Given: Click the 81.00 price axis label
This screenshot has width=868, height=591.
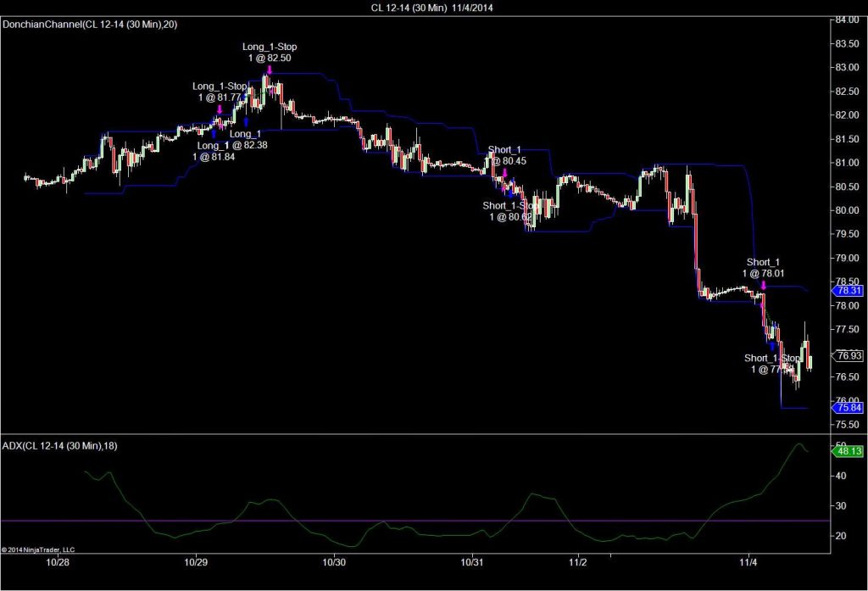Looking at the screenshot, I should (x=848, y=163).
